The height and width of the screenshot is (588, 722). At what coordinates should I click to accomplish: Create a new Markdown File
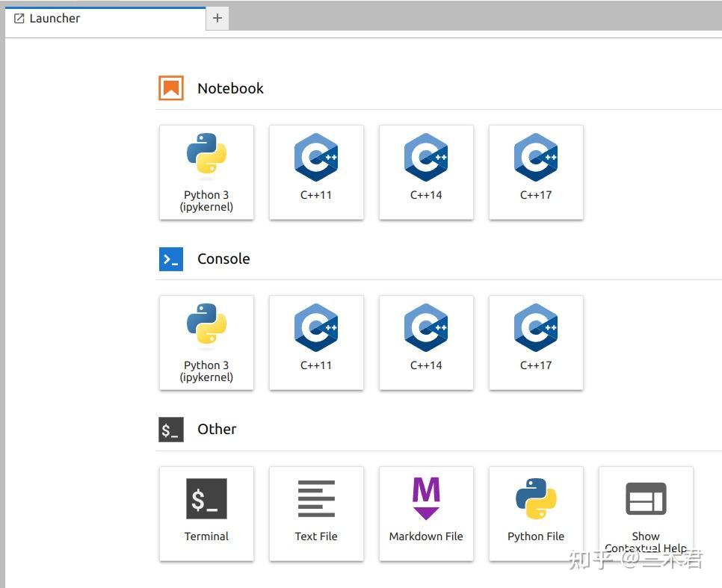click(426, 514)
